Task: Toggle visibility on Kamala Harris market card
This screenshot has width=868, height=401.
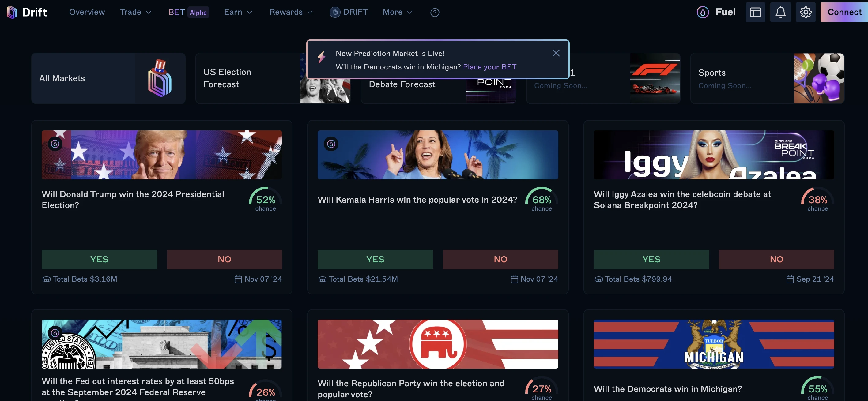Action: pyautogui.click(x=330, y=144)
